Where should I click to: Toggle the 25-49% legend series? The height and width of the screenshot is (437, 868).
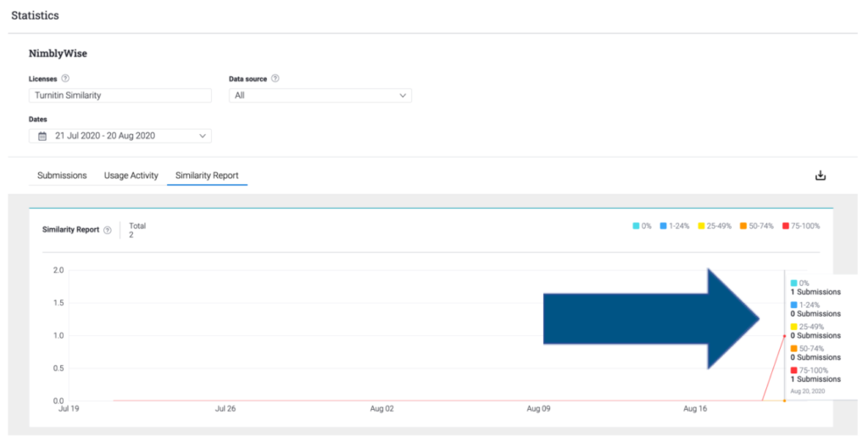715,226
